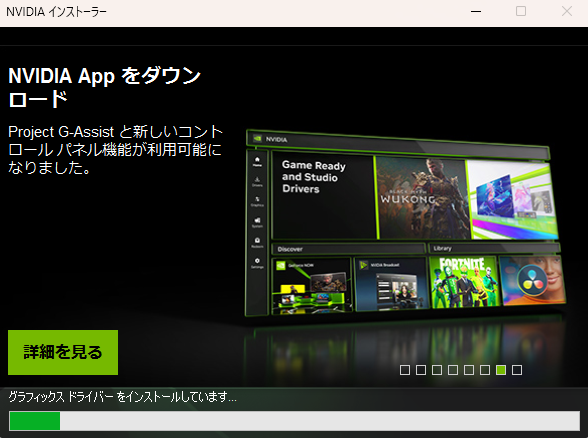Select the fourth slide indicator square
The width and height of the screenshot is (588, 438).
[453, 370]
